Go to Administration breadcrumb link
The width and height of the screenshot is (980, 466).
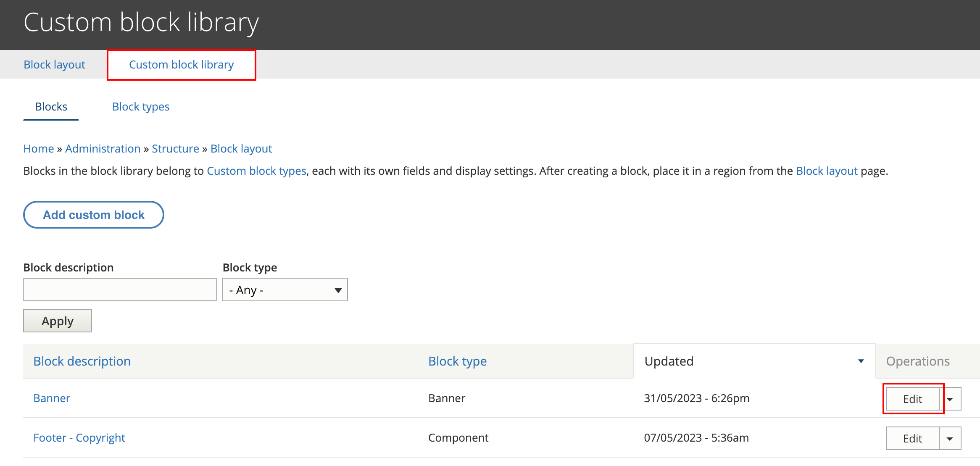tap(103, 149)
